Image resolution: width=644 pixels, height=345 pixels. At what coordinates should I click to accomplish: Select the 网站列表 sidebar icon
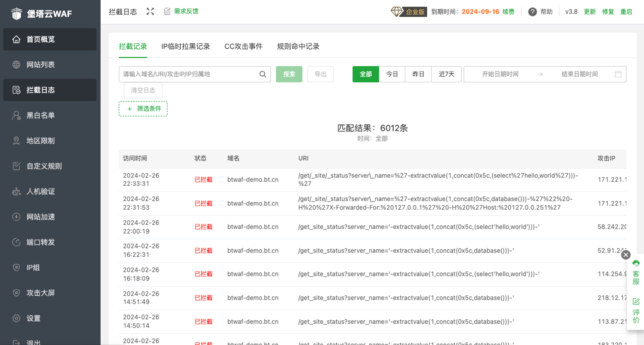tap(16, 64)
